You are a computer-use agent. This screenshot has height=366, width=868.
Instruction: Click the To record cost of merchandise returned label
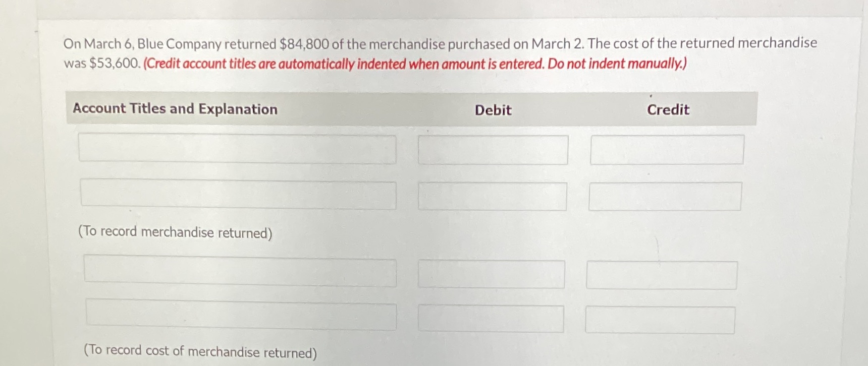coord(200,351)
